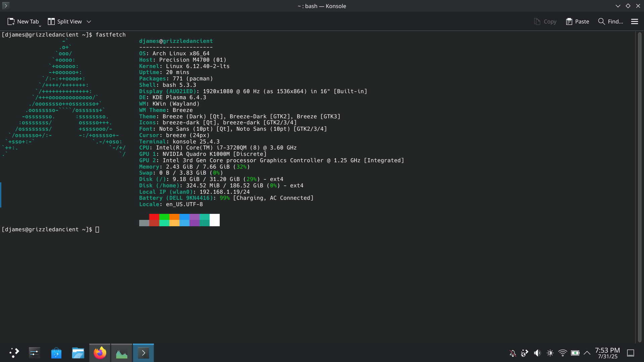Select the Konsole taskbar entry
This screenshot has width=644, height=362.
coord(143,353)
